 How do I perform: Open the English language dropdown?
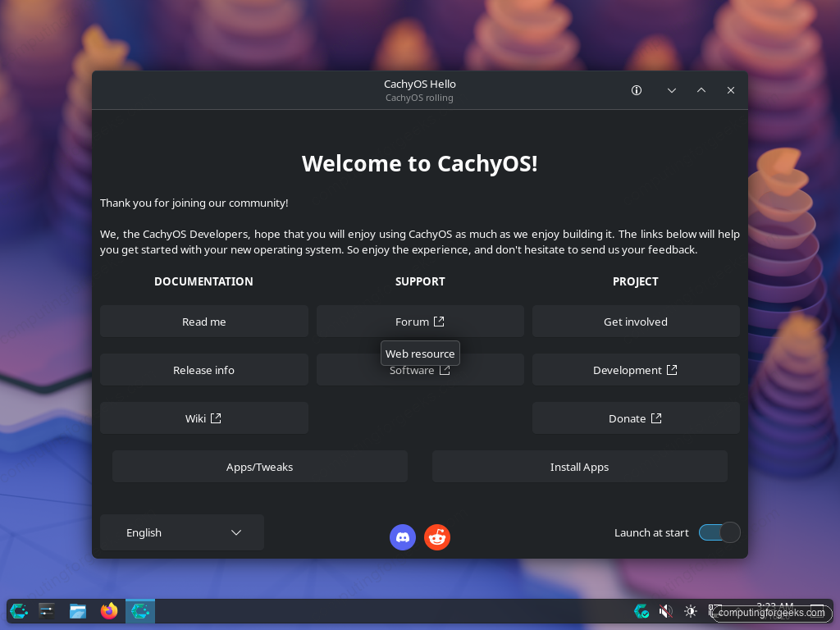(181, 532)
